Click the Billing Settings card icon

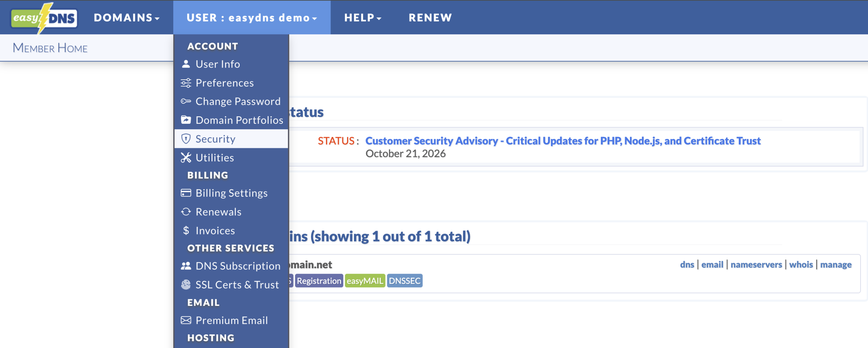tap(186, 193)
